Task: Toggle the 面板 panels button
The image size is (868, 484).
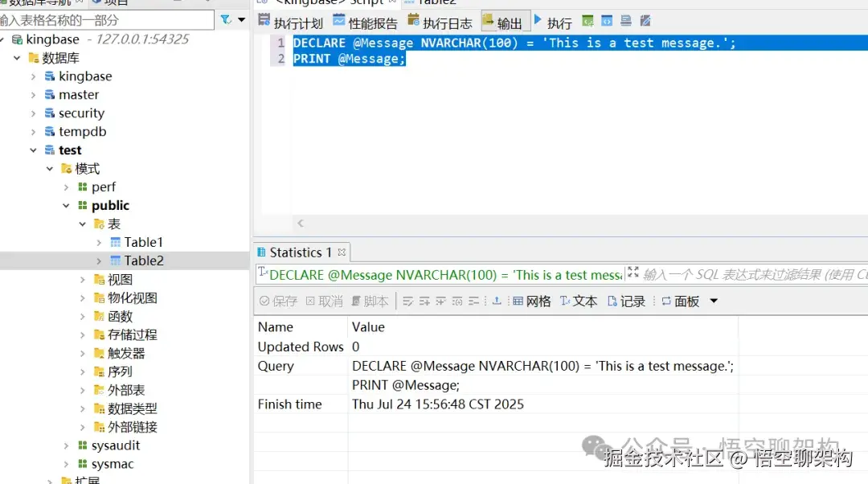Action: 681,301
